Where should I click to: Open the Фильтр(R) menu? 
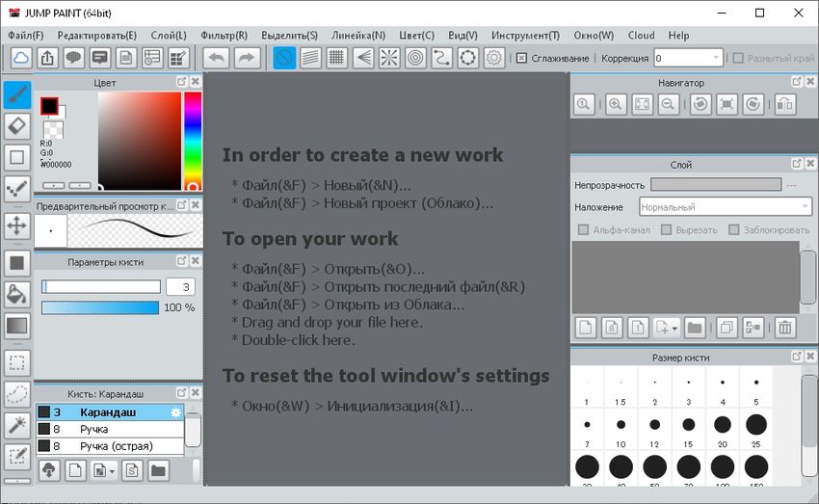[225, 36]
